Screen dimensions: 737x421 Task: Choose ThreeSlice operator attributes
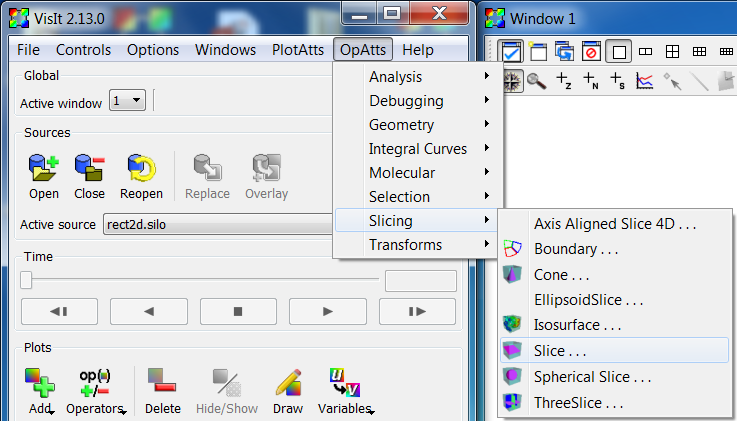[615, 402]
